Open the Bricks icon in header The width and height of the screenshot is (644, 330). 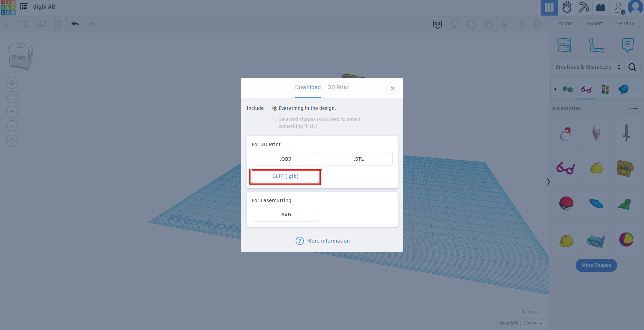(x=601, y=7)
